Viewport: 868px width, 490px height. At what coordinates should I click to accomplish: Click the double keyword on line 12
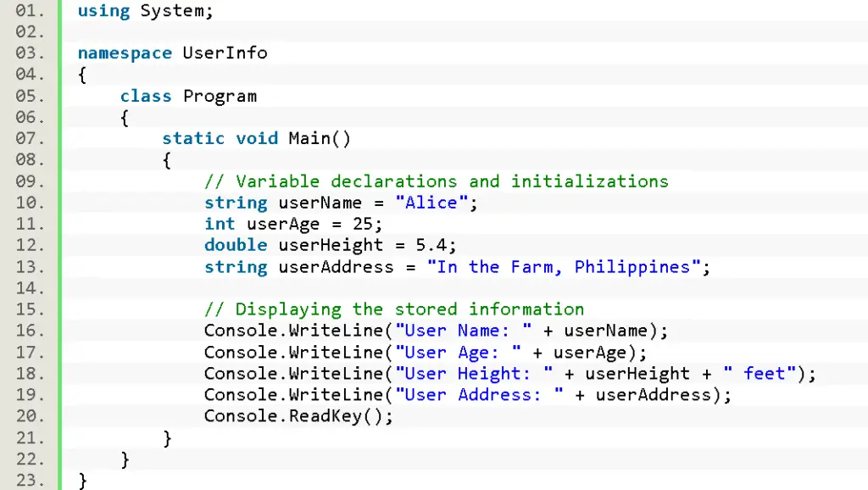pyautogui.click(x=236, y=245)
